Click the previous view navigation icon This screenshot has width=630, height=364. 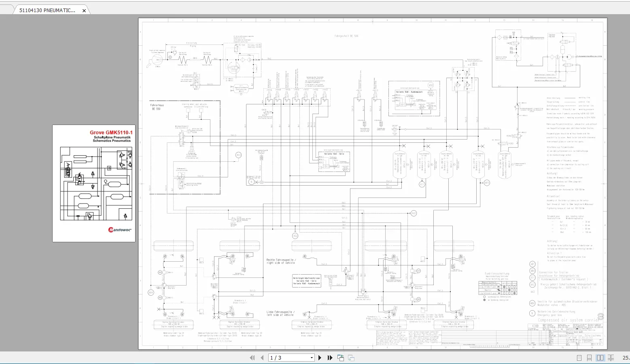point(341,358)
